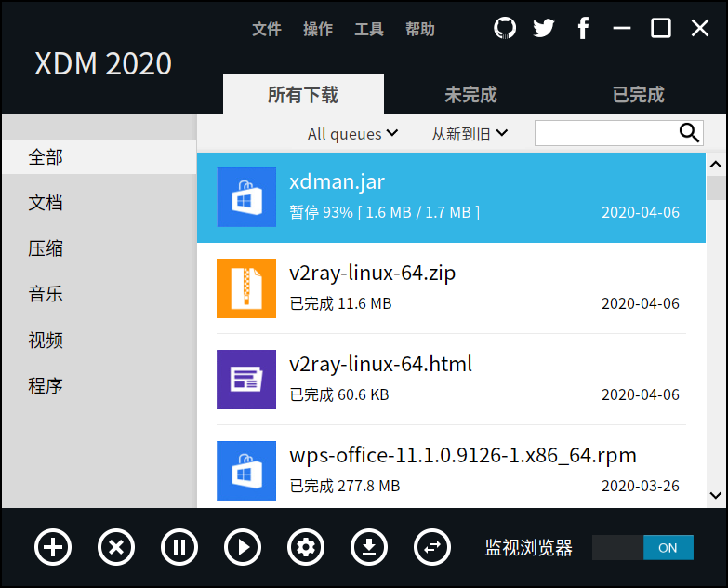Maximize the XDM window

tap(661, 28)
